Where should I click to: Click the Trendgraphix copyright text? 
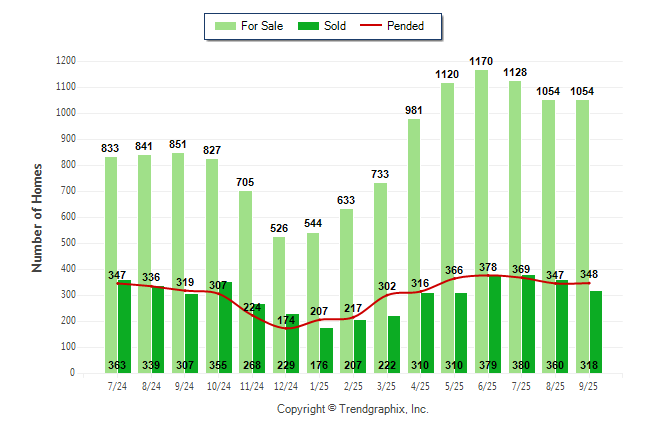click(352, 410)
